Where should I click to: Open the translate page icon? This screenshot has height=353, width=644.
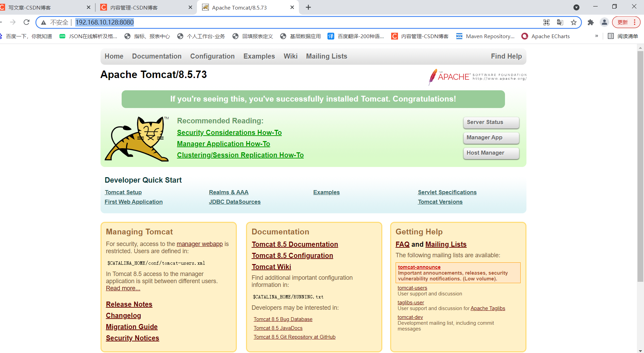point(560,22)
